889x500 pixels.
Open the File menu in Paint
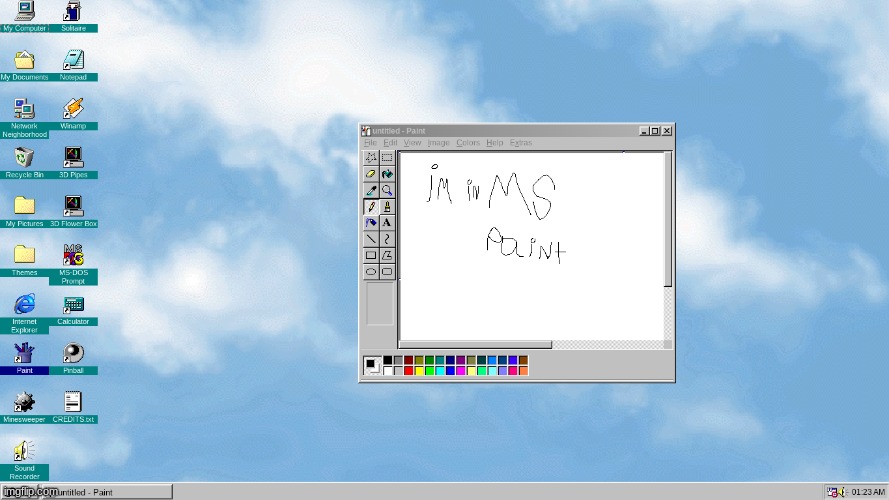(x=370, y=143)
